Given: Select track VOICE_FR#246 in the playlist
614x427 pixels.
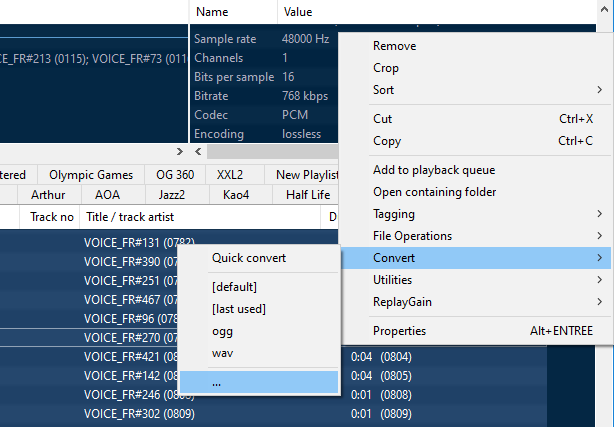Looking at the screenshot, I should 130,395.
